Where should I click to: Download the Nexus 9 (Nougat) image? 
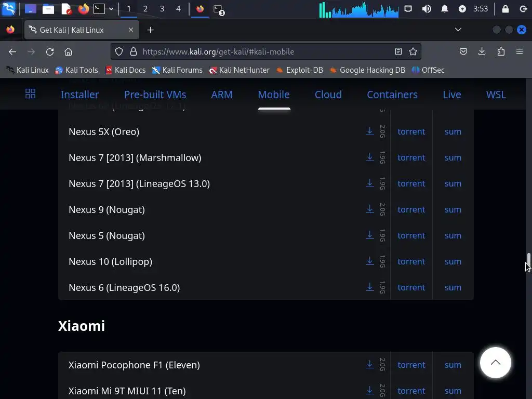point(370,209)
